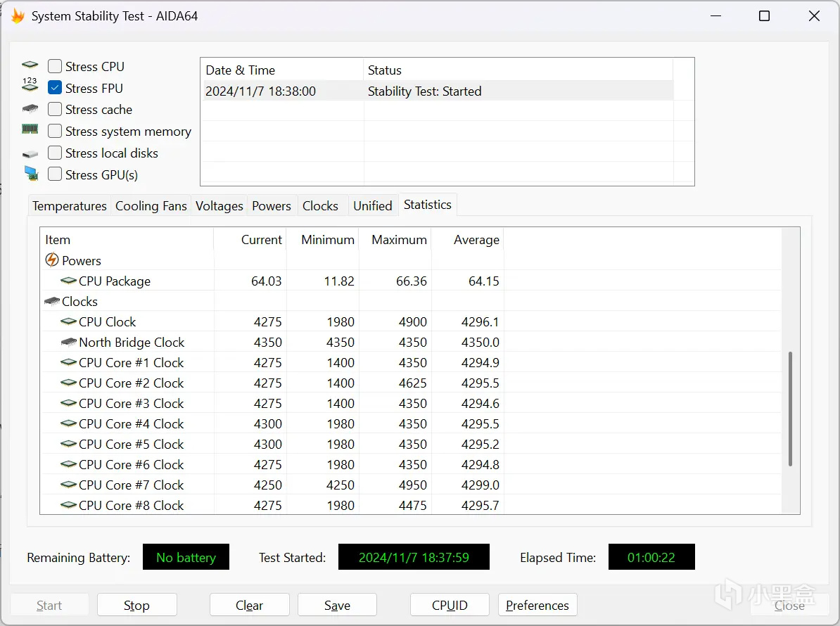The height and width of the screenshot is (626, 840).
Task: Enable the Stress cache checkbox
Action: tap(55, 109)
